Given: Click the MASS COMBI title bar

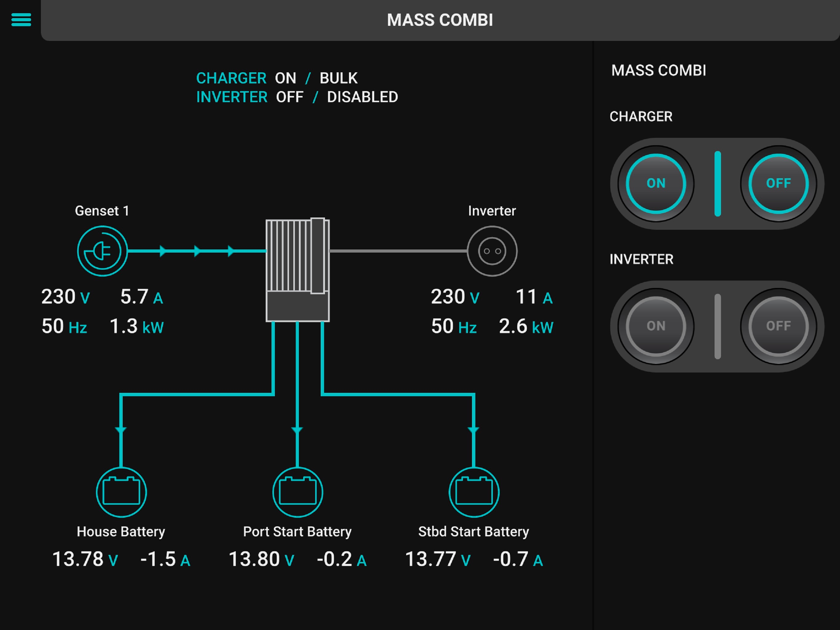Looking at the screenshot, I should [440, 20].
